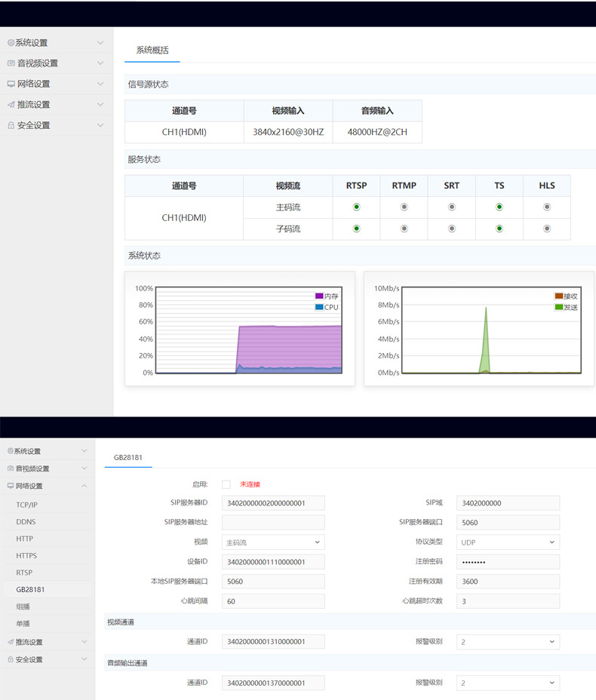Click the SIP服务器ID input field
Image resolution: width=596 pixels, height=700 pixels.
coord(273,503)
